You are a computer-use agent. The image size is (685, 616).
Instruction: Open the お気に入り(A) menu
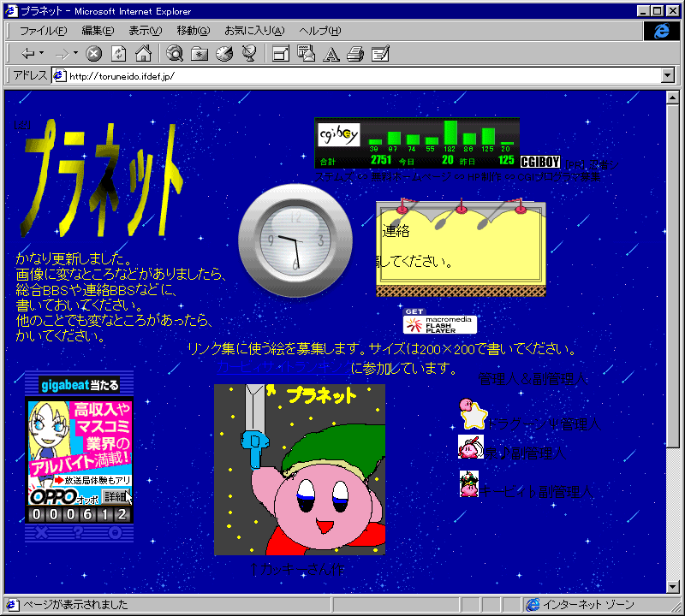(254, 31)
